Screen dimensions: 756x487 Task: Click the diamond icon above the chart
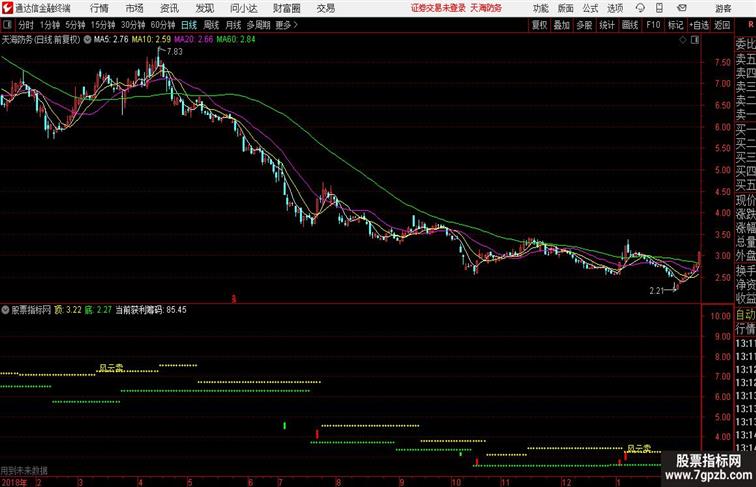pos(683,40)
